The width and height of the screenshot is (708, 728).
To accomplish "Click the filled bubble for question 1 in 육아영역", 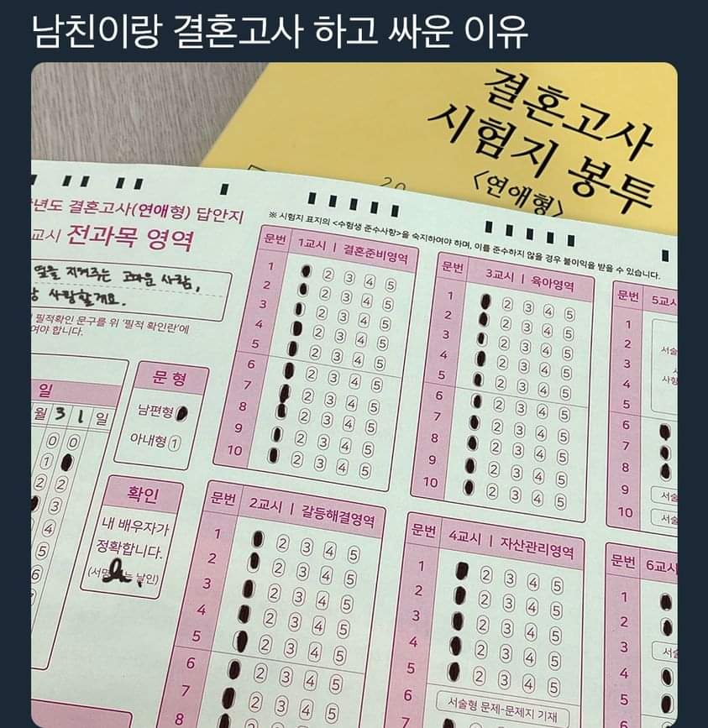I will coord(485,301).
